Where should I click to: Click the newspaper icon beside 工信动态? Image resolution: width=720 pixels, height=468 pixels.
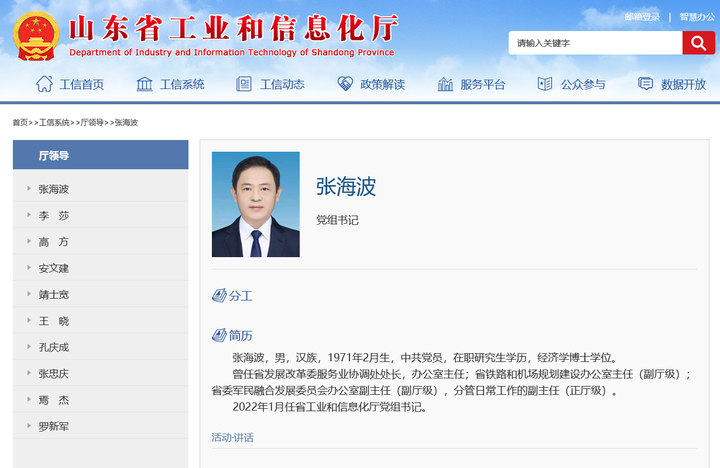pyautogui.click(x=244, y=84)
